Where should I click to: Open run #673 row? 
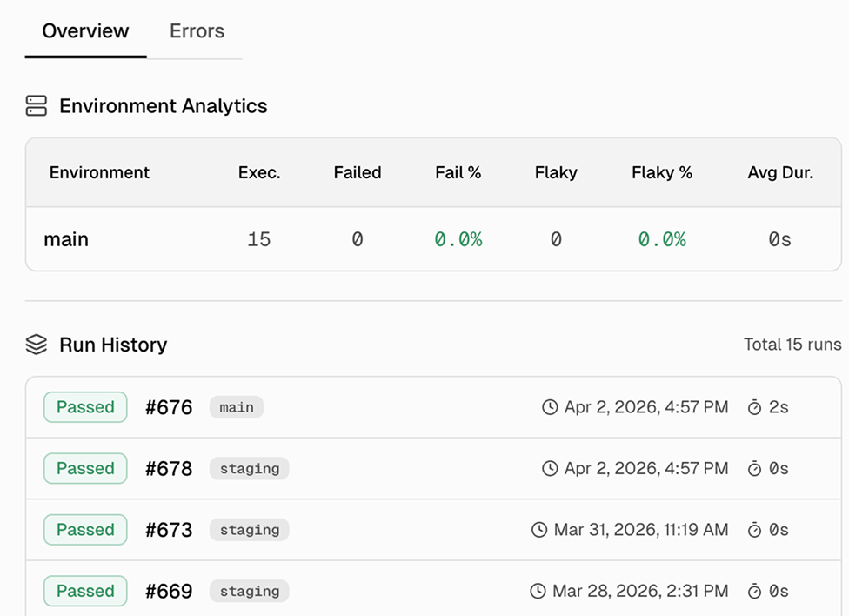[433, 530]
